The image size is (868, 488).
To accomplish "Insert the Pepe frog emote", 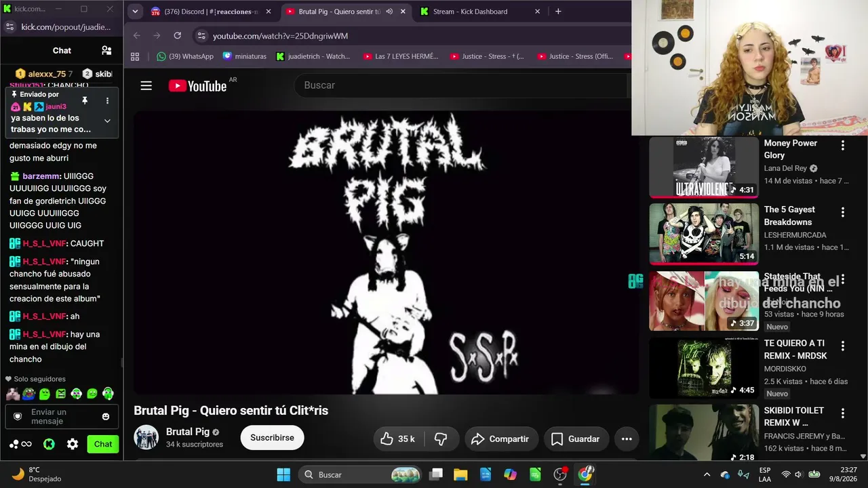I will coord(28,394).
